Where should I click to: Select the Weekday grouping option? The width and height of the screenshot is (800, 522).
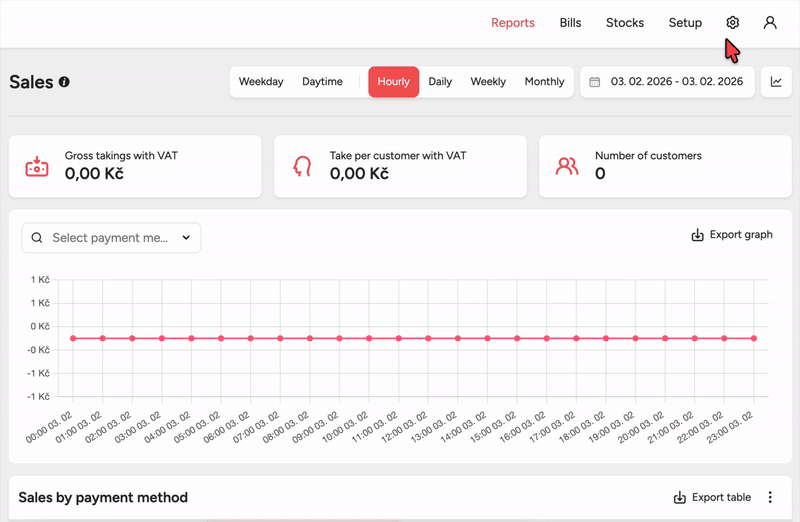pyautogui.click(x=261, y=82)
